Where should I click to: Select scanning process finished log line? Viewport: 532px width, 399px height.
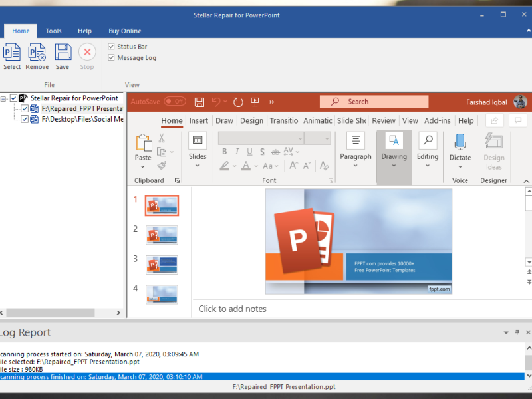(x=262, y=377)
